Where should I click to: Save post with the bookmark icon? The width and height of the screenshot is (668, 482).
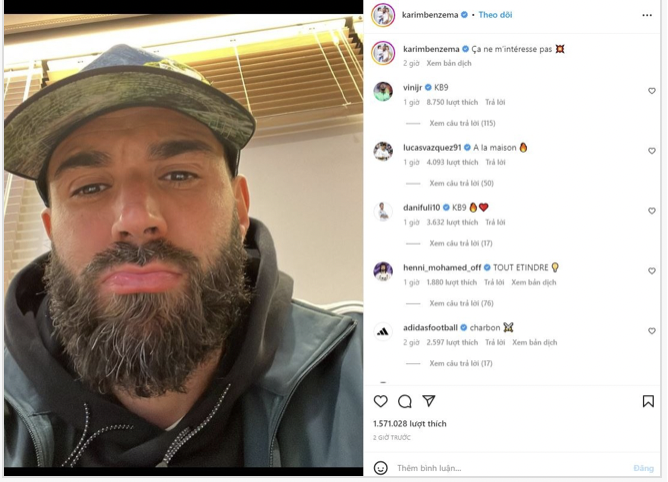point(648,401)
